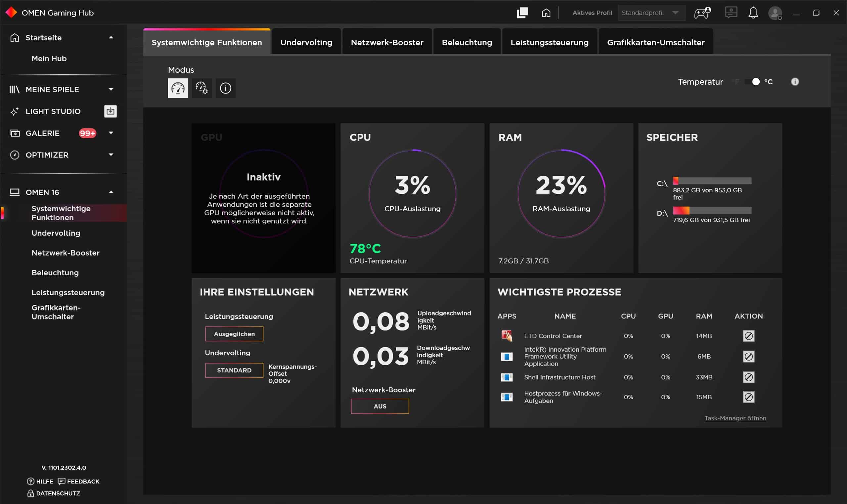Click the Task-Manager öffnen link
847x504 pixels.
pos(735,418)
